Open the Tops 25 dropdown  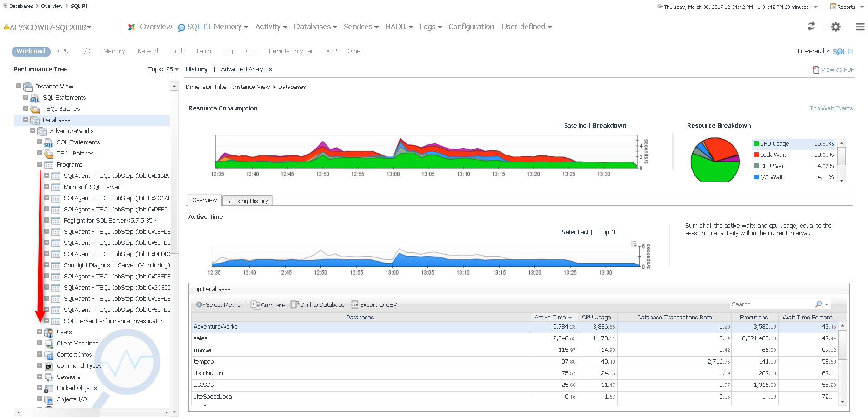click(177, 69)
